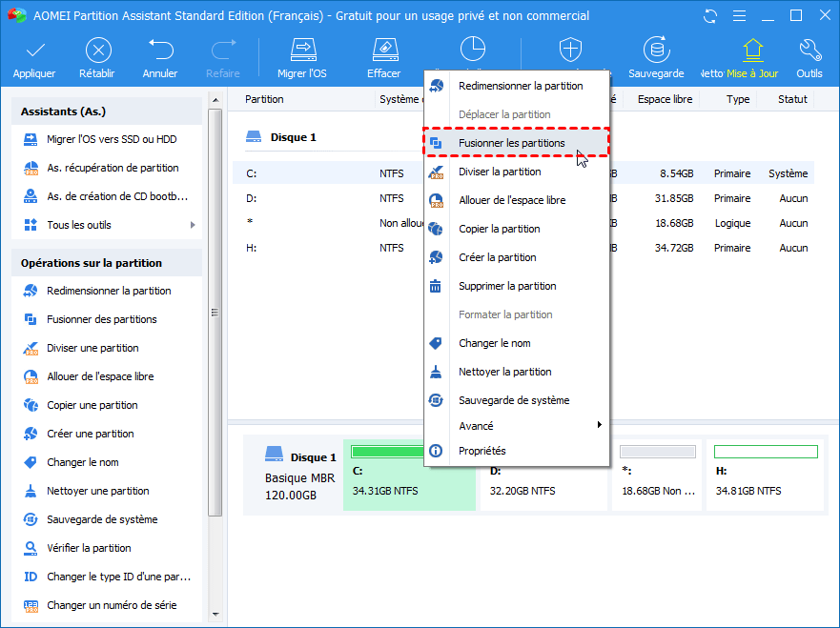840x628 pixels.
Task: Click the Créer une partition sidebar icon
Action: click(x=31, y=434)
